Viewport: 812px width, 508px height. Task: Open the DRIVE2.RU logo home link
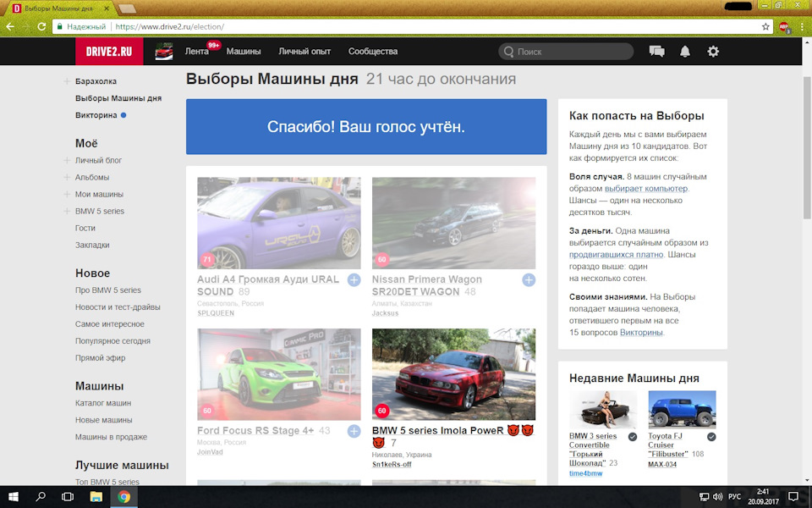point(109,52)
